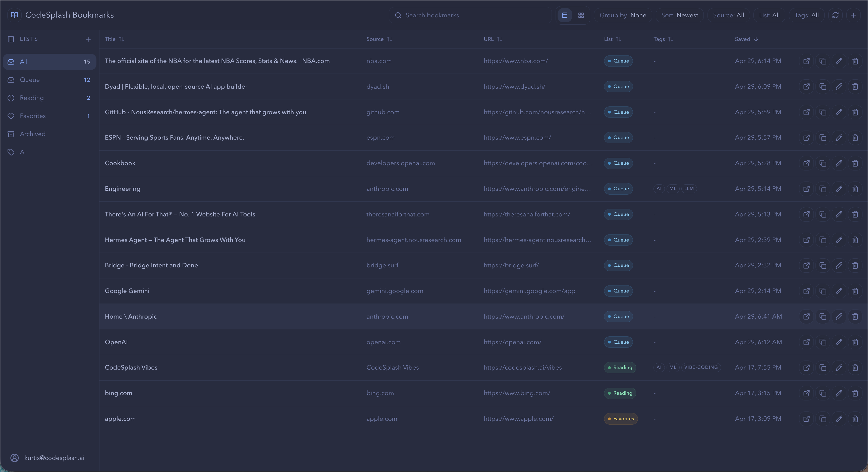
Task: Open the Tags: All filter
Action: (807, 15)
